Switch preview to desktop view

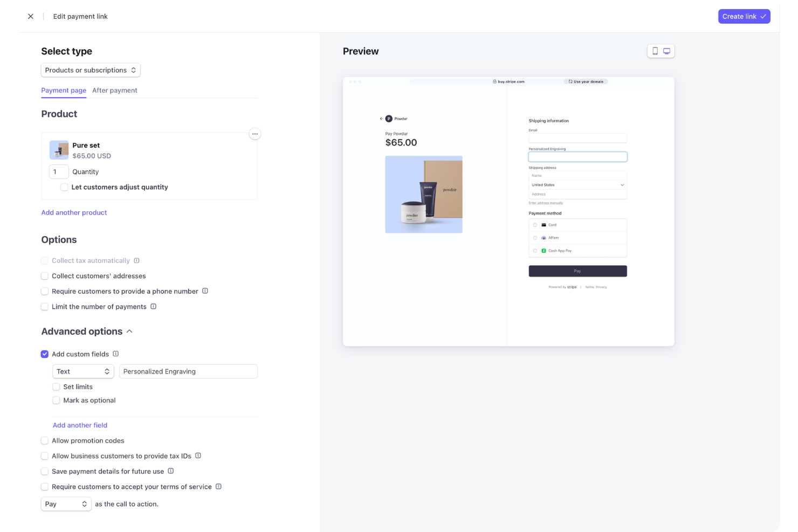click(x=667, y=51)
